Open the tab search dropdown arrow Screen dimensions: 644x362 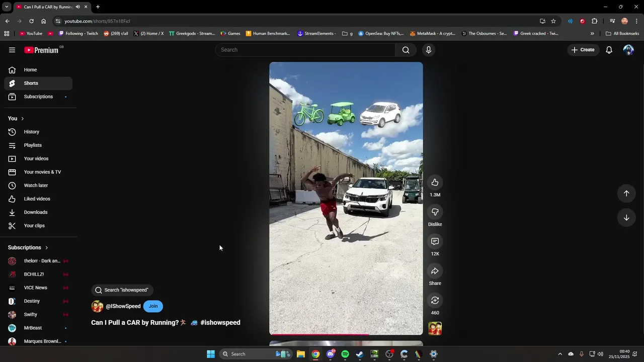coord(7,7)
